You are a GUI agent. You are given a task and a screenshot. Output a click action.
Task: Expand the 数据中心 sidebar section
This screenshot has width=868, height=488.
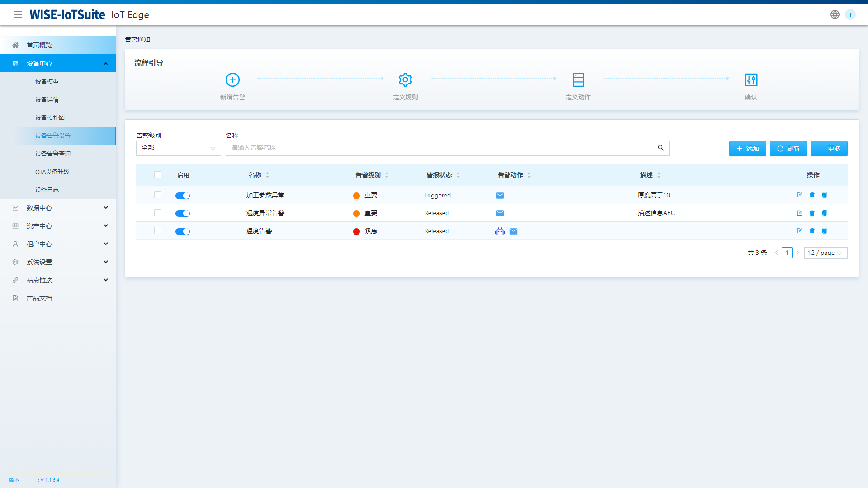(x=58, y=207)
